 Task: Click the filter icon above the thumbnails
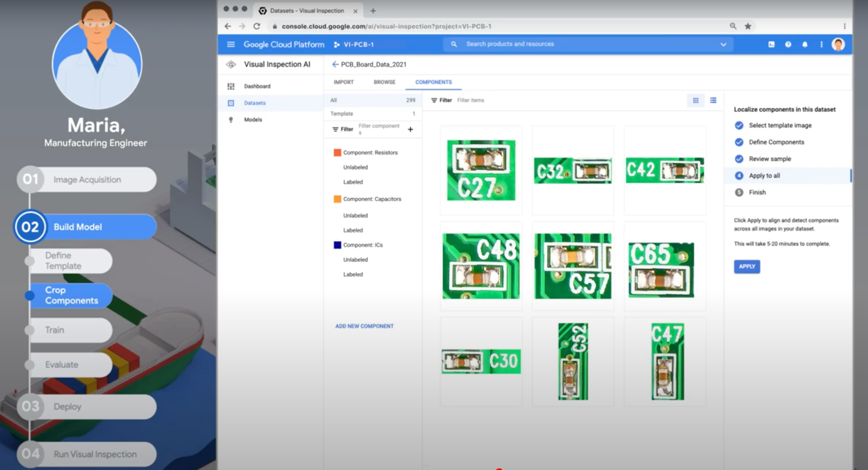[434, 101]
